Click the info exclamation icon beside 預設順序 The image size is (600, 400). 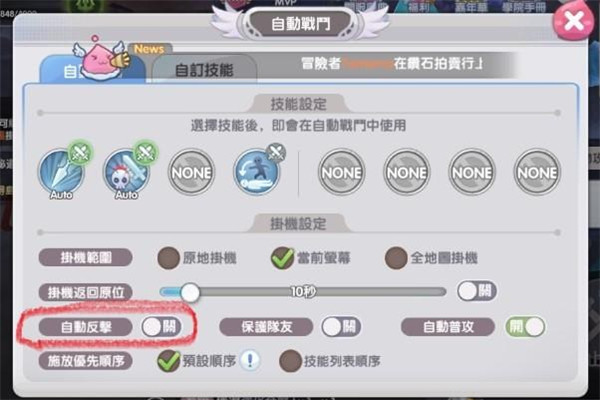click(x=250, y=360)
